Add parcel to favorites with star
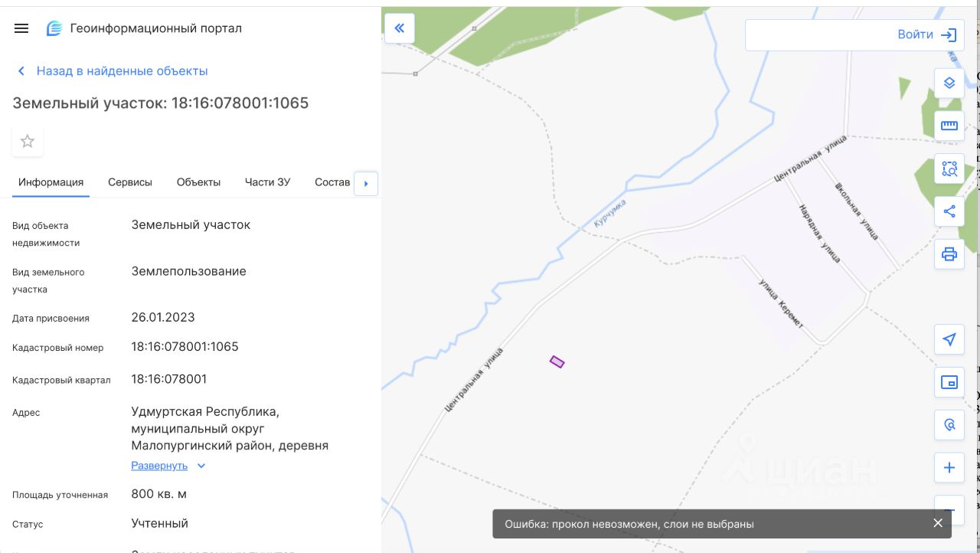 click(x=28, y=141)
